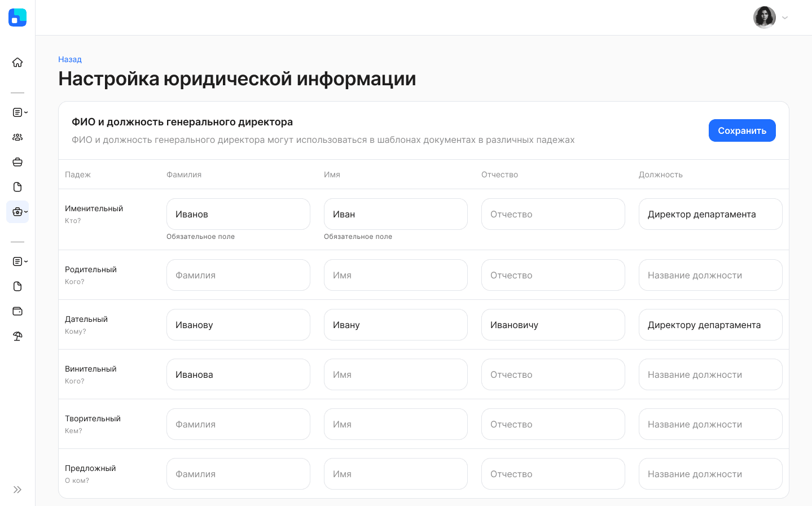Image resolution: width=812 pixels, height=506 pixels.
Task: Click the app logo in the top-left corner
Action: pyautogui.click(x=17, y=18)
